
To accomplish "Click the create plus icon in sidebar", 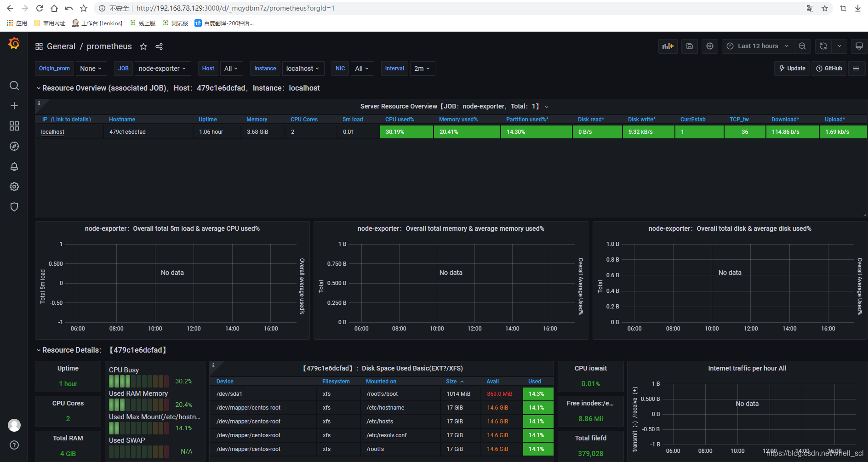I will coord(14,106).
